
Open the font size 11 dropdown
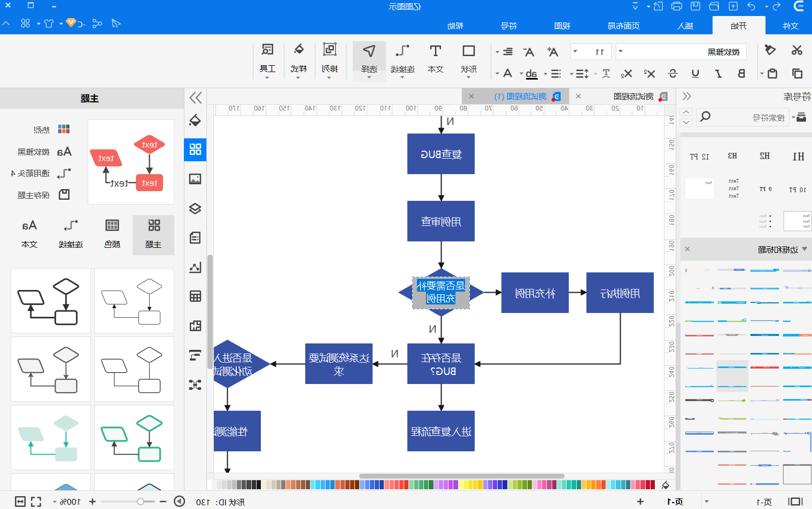point(575,52)
